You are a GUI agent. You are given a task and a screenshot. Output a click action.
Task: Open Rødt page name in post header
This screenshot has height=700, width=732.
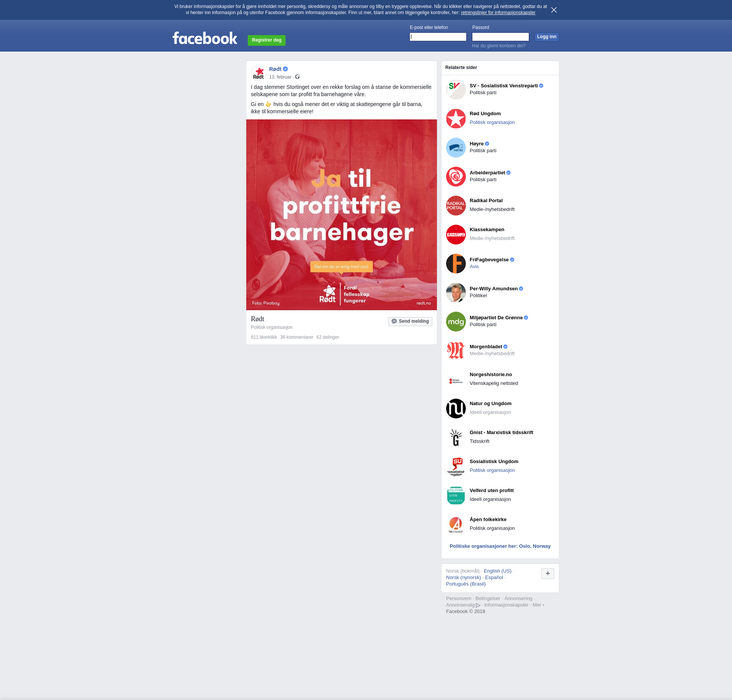pos(275,69)
